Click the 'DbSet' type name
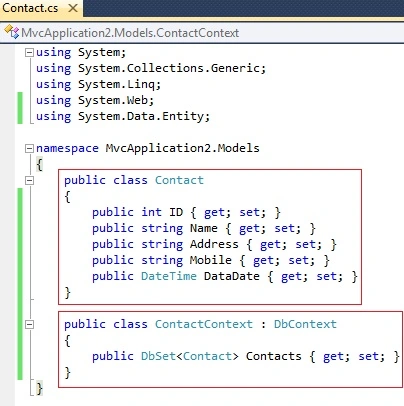This screenshot has width=404, height=406. [158, 356]
